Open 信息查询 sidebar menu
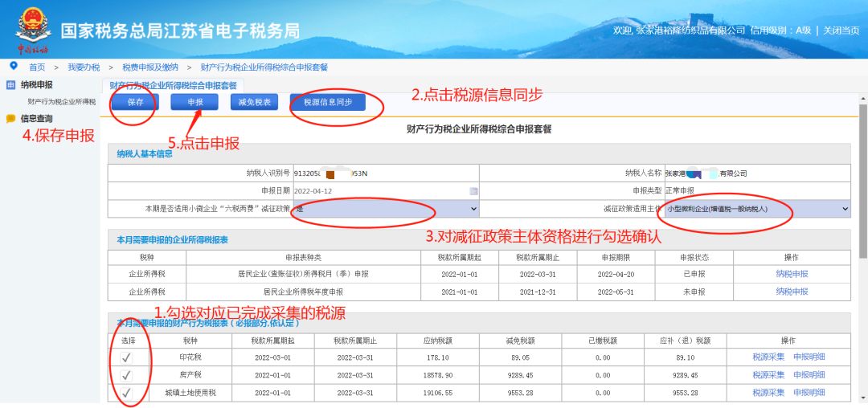 [x=36, y=118]
